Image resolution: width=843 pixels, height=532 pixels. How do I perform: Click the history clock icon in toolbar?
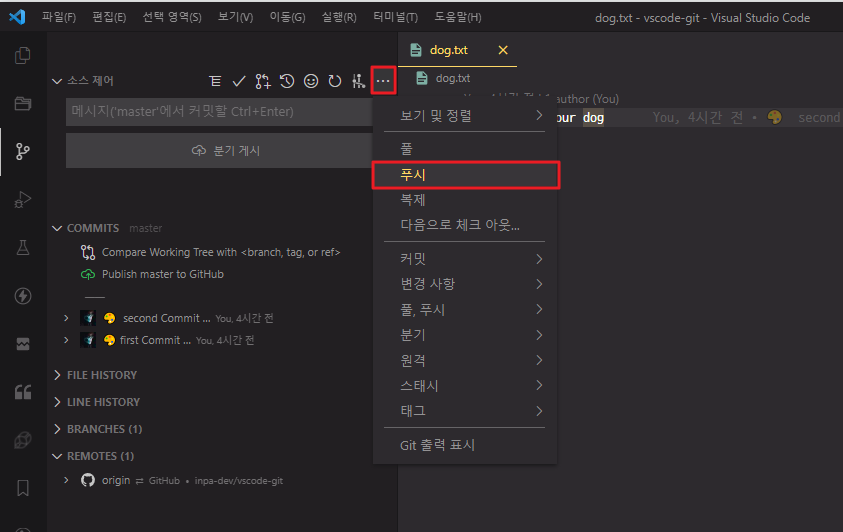coord(287,81)
